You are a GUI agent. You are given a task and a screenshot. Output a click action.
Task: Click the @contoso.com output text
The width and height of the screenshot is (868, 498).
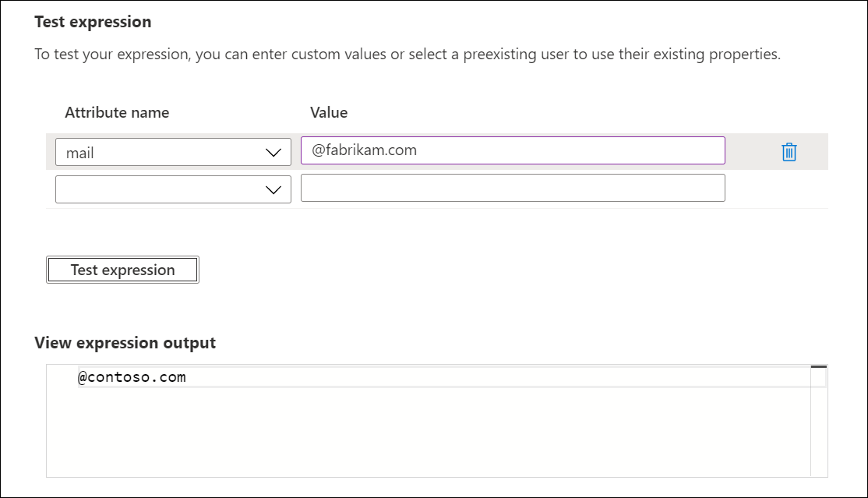(x=132, y=377)
